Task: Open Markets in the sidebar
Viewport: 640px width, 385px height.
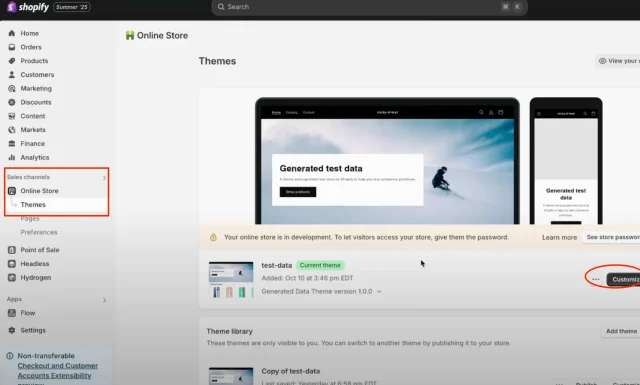Action: pyautogui.click(x=33, y=130)
